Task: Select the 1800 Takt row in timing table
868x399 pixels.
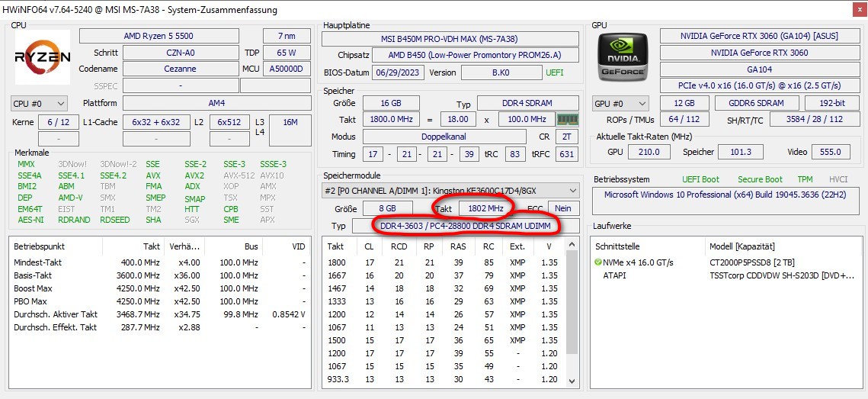Action: click(x=444, y=262)
